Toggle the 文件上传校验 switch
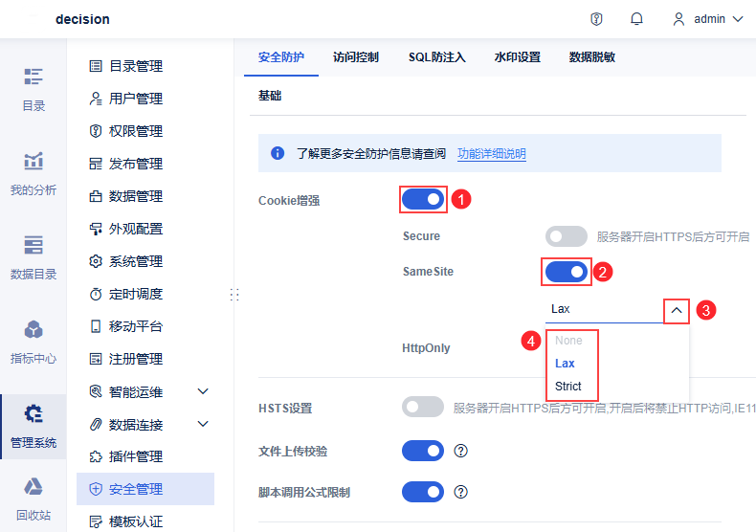This screenshot has width=756, height=532. click(x=423, y=451)
